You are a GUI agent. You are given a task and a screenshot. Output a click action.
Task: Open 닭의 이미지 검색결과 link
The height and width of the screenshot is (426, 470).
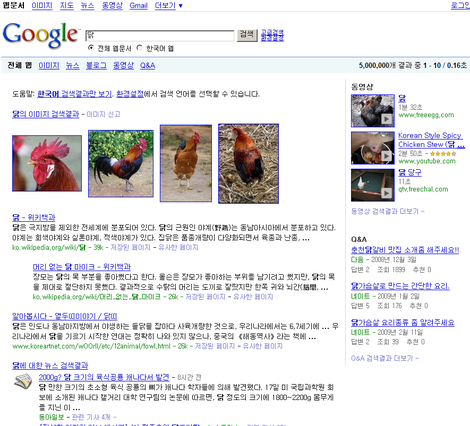tap(46, 114)
